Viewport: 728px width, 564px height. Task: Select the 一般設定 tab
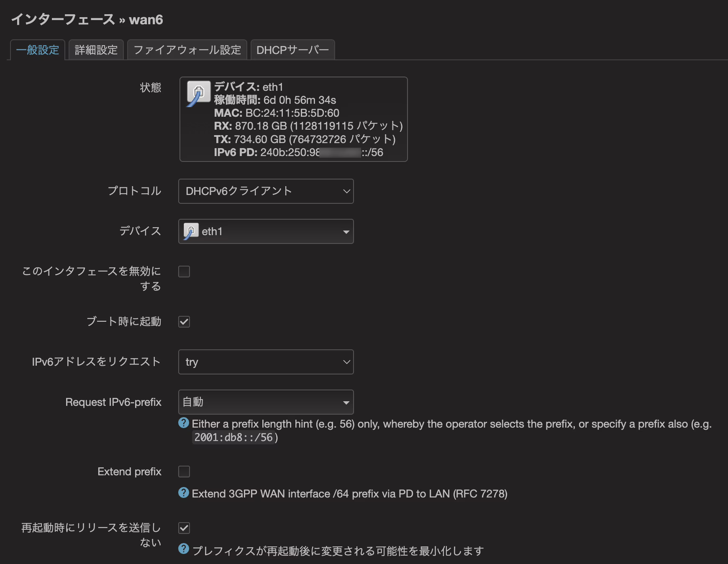click(x=38, y=50)
